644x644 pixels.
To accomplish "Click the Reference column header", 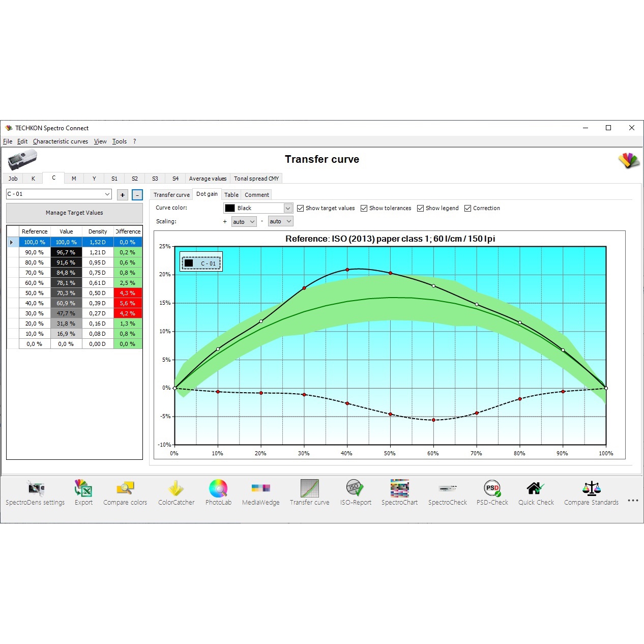I will coord(35,231).
